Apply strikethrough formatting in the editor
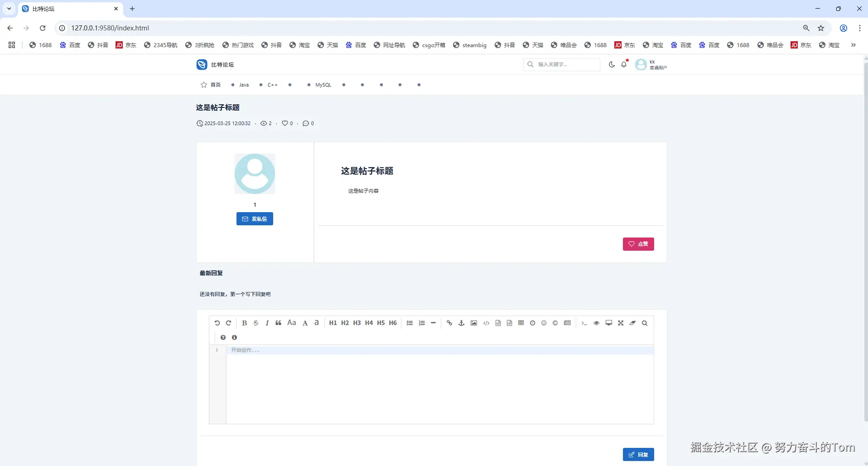This screenshot has height=466, width=868. (x=256, y=323)
